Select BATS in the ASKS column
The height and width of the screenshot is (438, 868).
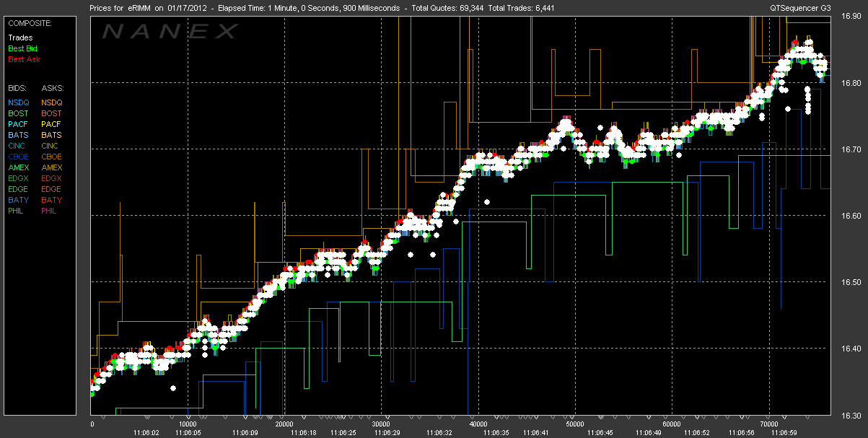(52, 135)
